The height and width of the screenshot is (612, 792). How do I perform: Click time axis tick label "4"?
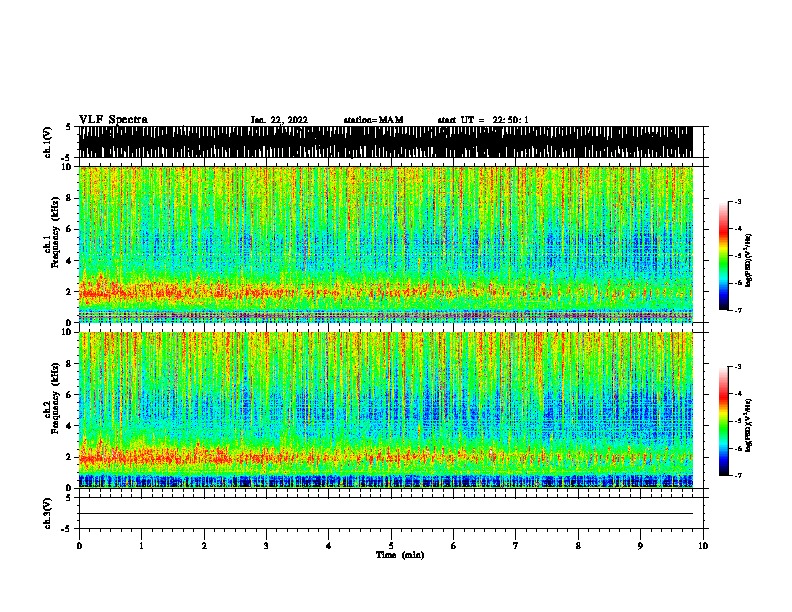(328, 546)
